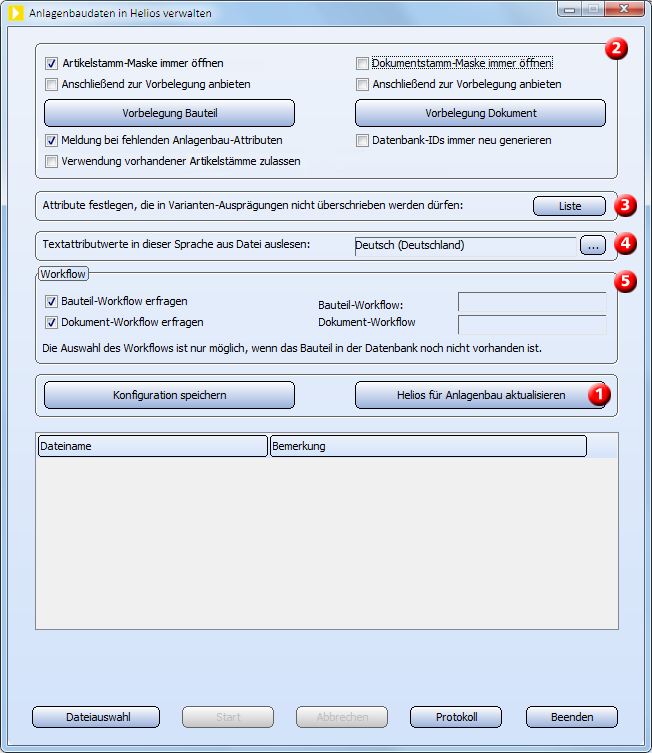This screenshot has width=652, height=753.
Task: Close the Anlagenbaudaten window
Action: 624,9
